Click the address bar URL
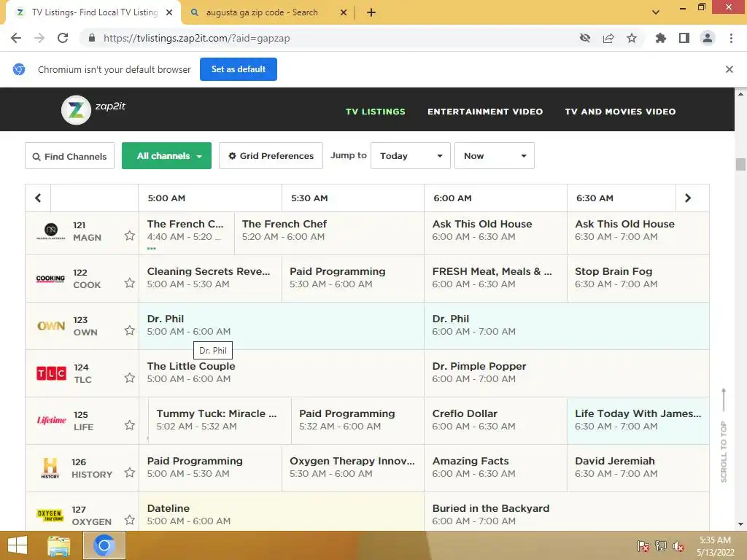The width and height of the screenshot is (747, 560). pos(196,38)
